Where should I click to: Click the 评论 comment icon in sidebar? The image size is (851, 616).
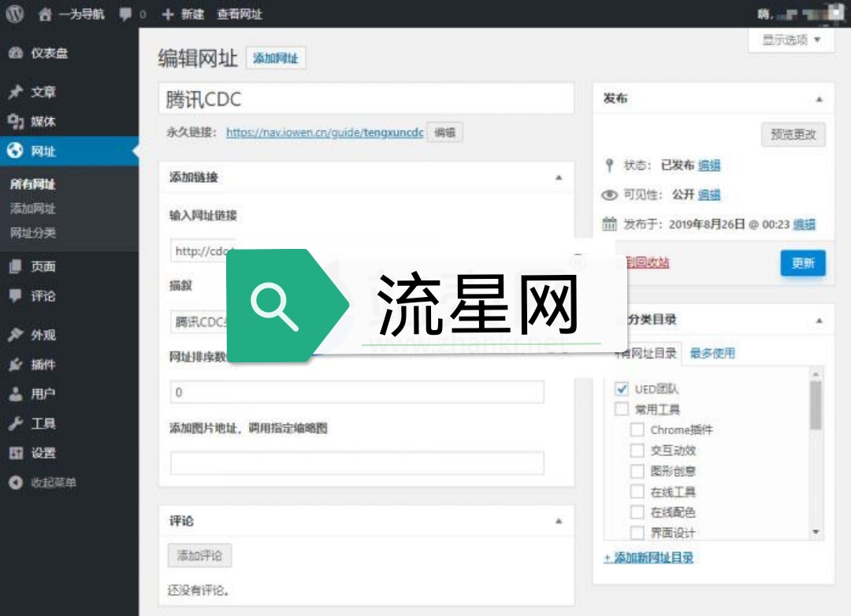click(16, 295)
